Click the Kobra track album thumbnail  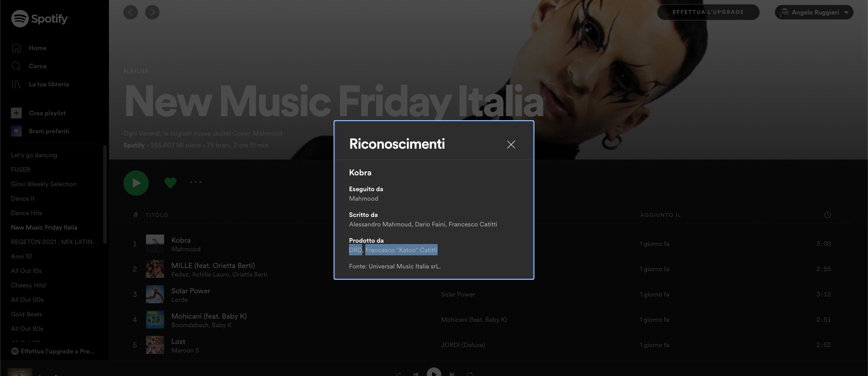pyautogui.click(x=155, y=244)
